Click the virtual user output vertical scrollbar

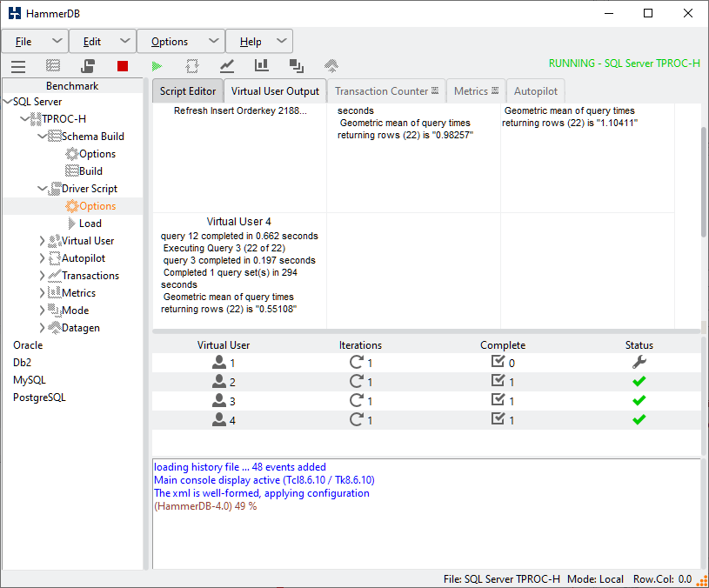pyautogui.click(x=704, y=181)
